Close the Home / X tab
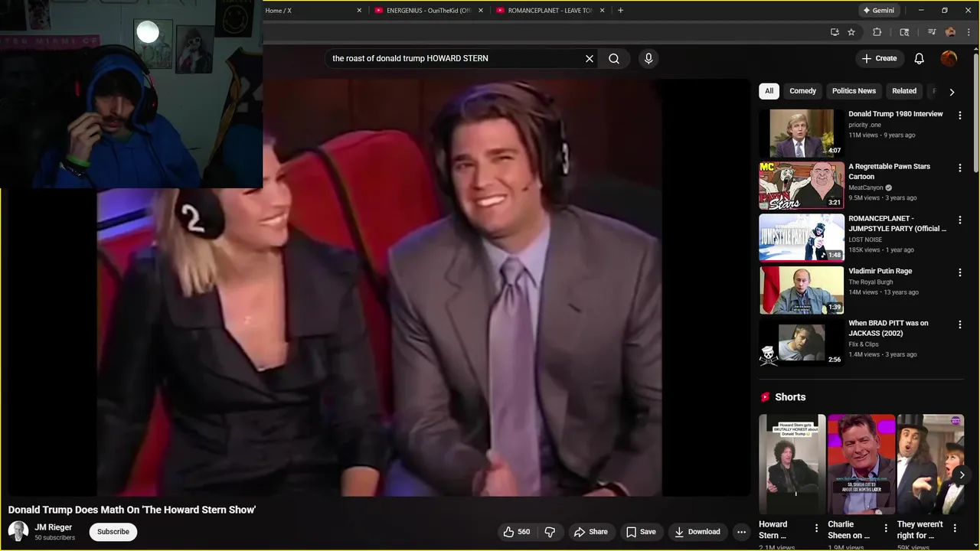 tap(359, 11)
